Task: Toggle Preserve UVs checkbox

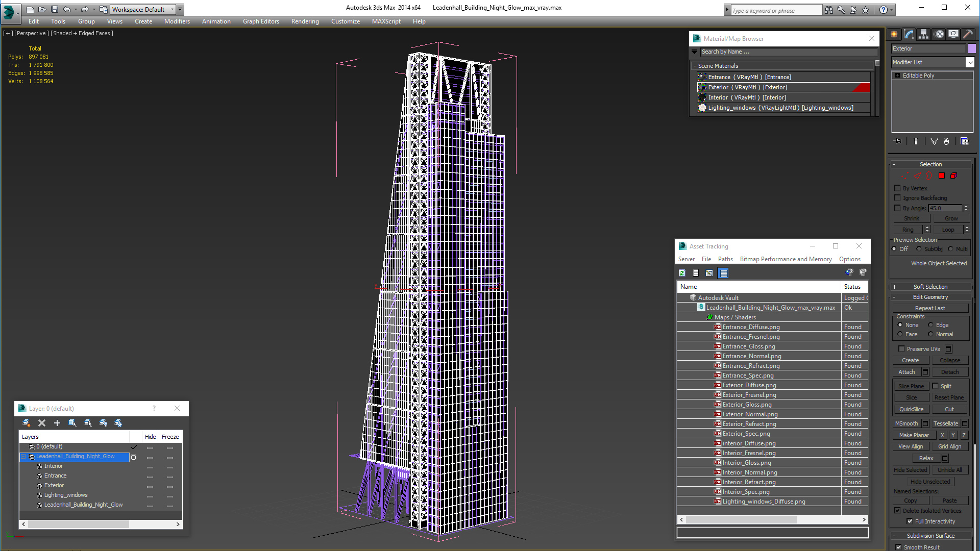Action: [901, 349]
